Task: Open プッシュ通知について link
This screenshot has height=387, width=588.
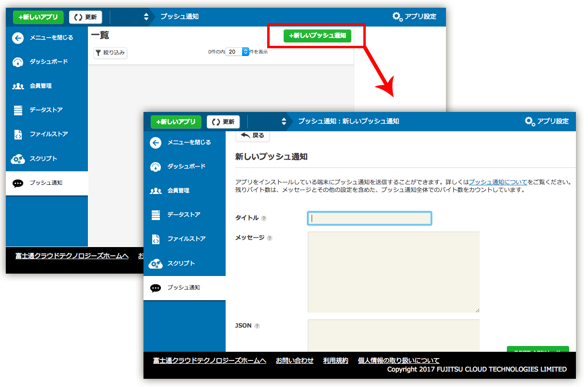Action: (498, 182)
